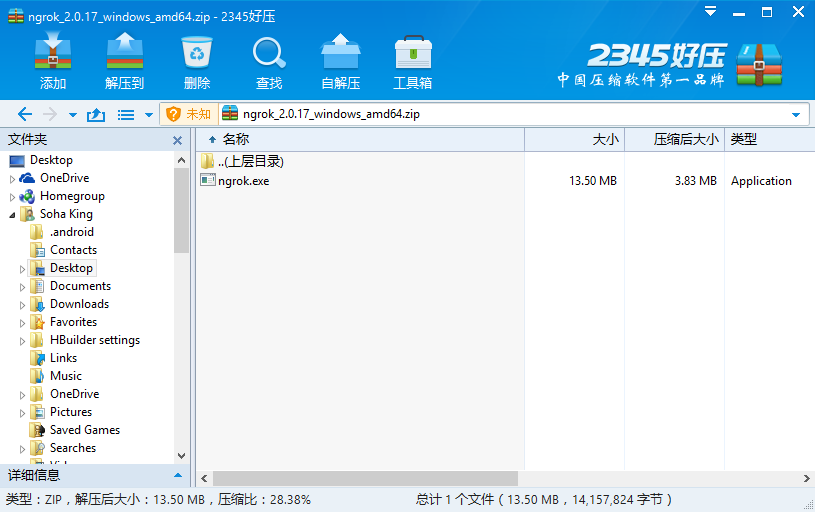Click the 13.50 MB size cell

pos(593,181)
